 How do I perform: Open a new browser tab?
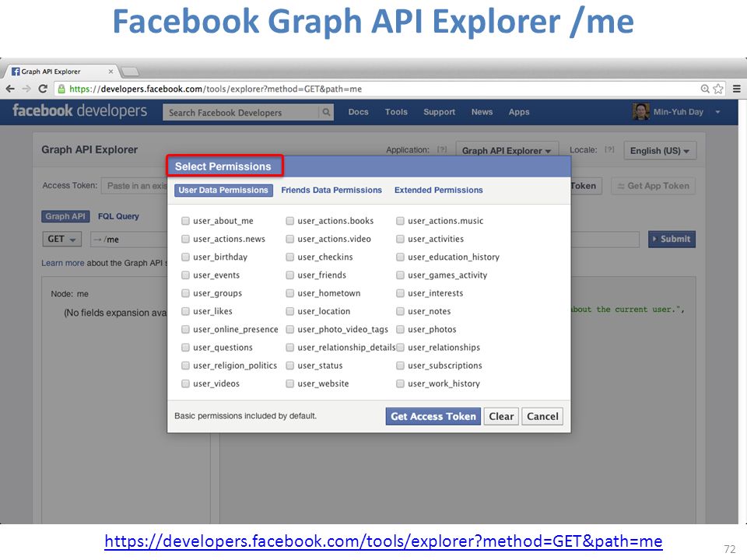point(130,72)
